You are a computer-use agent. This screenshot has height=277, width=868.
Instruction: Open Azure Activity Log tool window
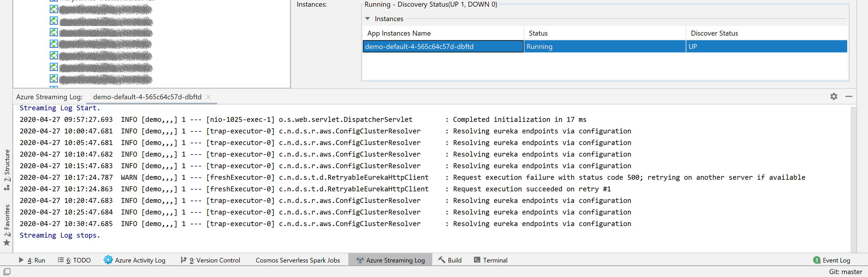(x=135, y=260)
